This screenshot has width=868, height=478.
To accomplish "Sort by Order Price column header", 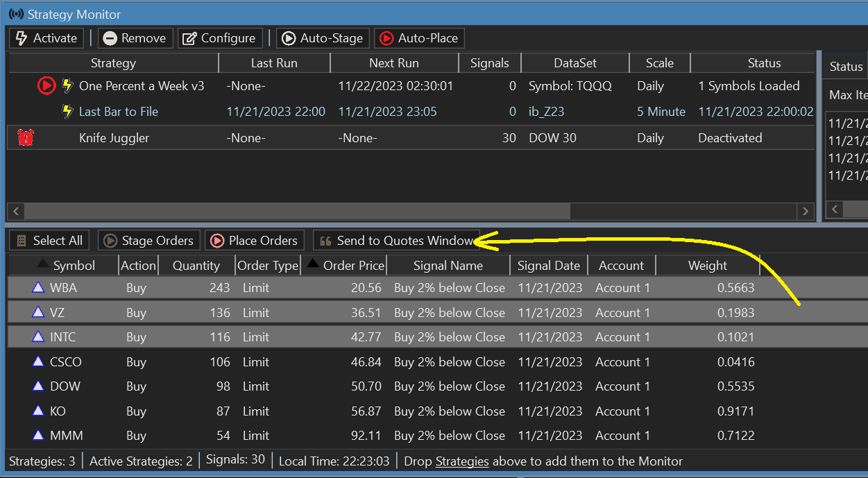I will 353,266.
